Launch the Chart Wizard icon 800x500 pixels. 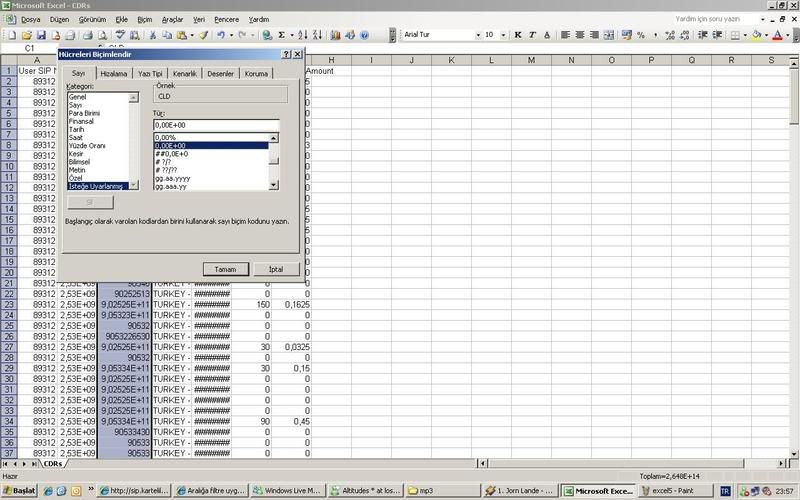pyautogui.click(x=335, y=35)
